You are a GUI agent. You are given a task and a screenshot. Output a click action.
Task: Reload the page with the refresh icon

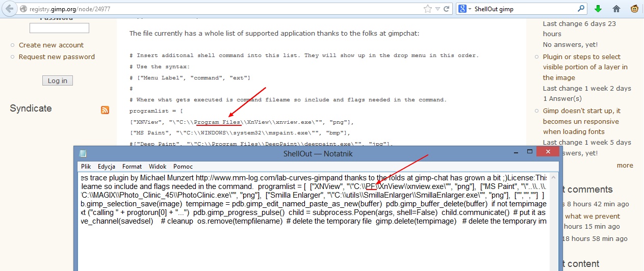point(446,9)
